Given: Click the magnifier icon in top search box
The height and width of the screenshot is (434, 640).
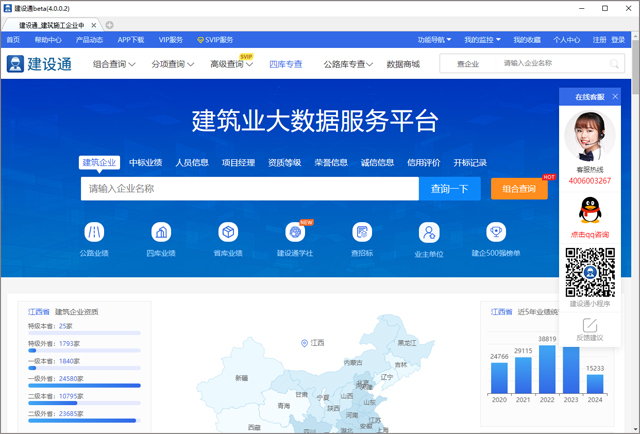Looking at the screenshot, I should [x=614, y=64].
